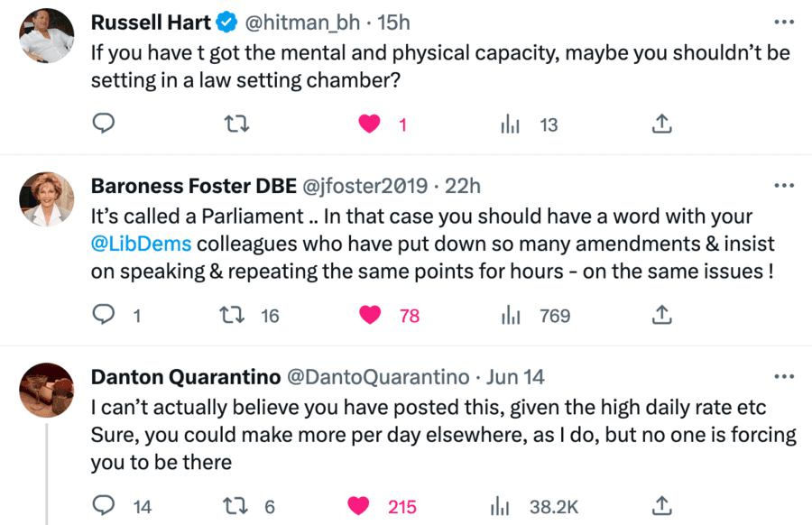Reply to Russell Hart's tweet
Viewport: 812px width, 525px height.
(105, 124)
